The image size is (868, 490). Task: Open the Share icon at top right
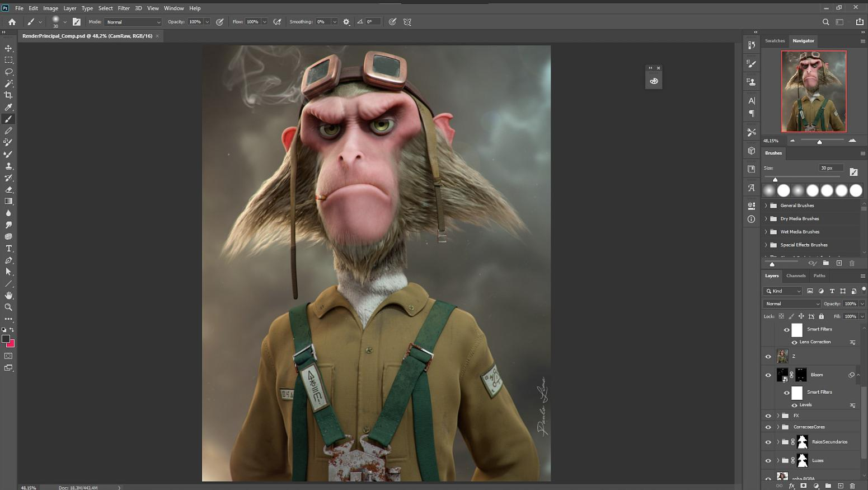point(860,22)
